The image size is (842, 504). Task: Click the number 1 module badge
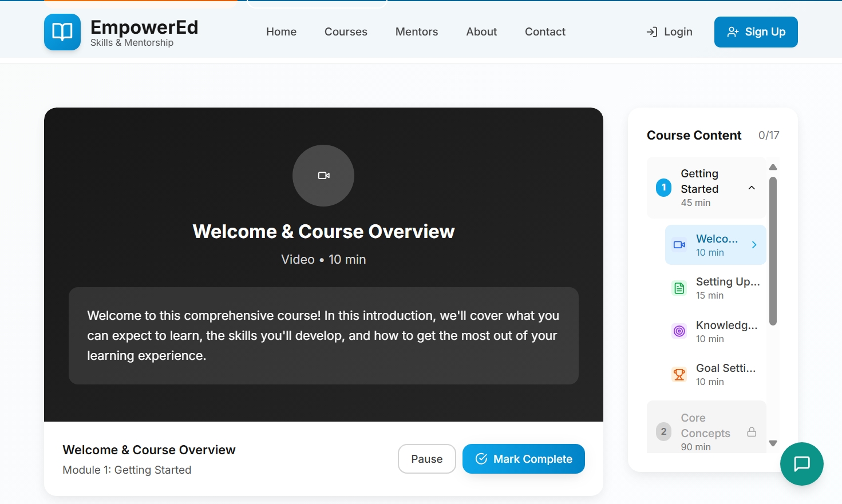[663, 188]
